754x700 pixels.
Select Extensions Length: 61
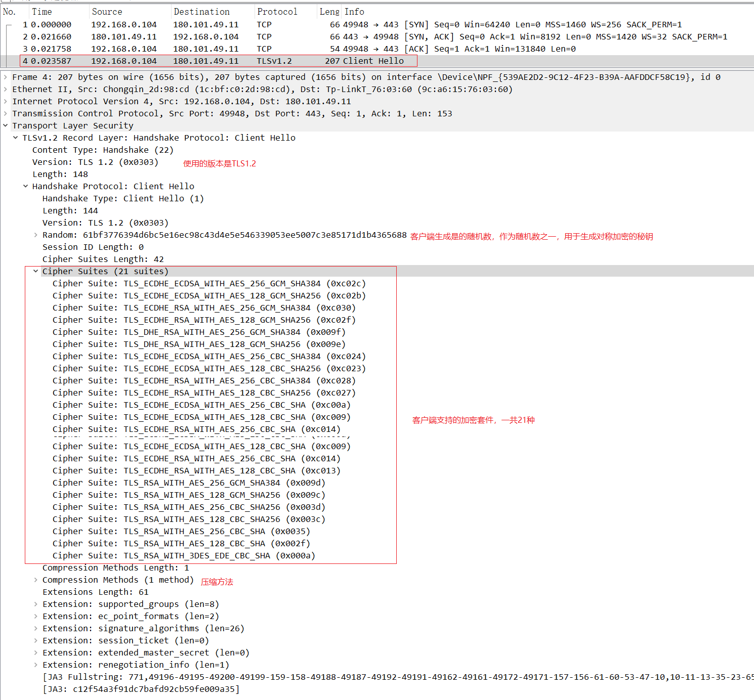(96, 592)
